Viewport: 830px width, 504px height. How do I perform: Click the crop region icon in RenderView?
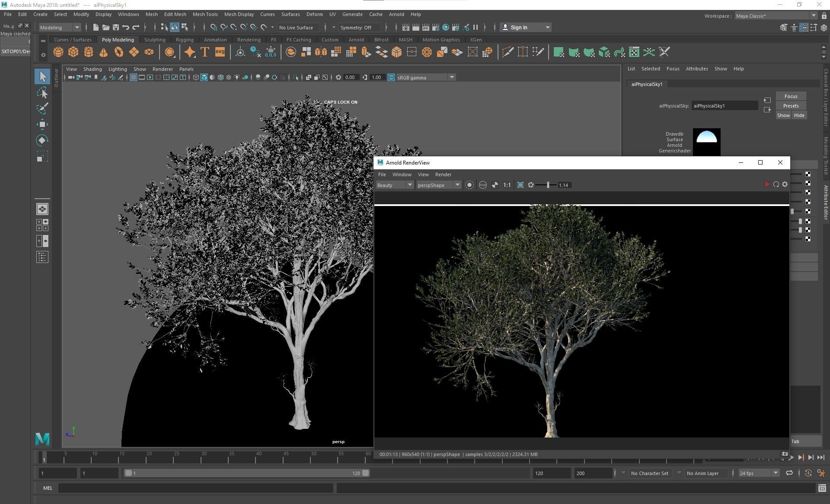pyautogui.click(x=520, y=185)
